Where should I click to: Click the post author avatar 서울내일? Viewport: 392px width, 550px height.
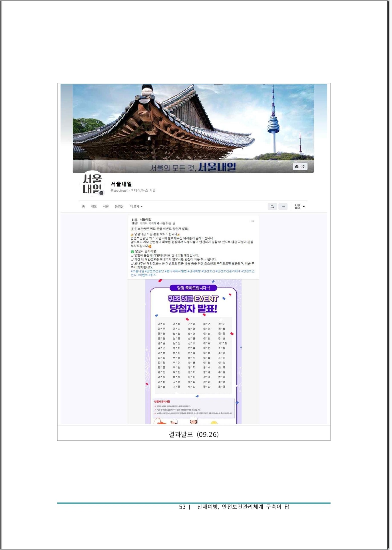point(134,221)
